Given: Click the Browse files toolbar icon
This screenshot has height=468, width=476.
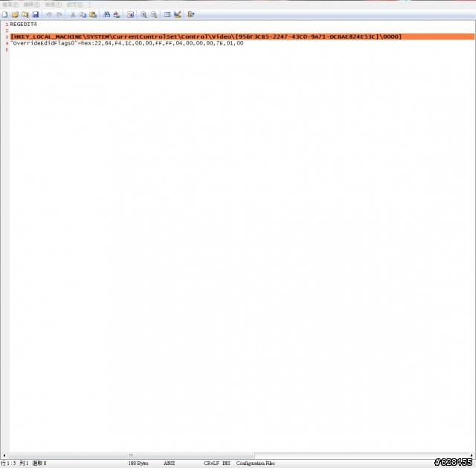Looking at the screenshot, I should pyautogui.click(x=25, y=14).
